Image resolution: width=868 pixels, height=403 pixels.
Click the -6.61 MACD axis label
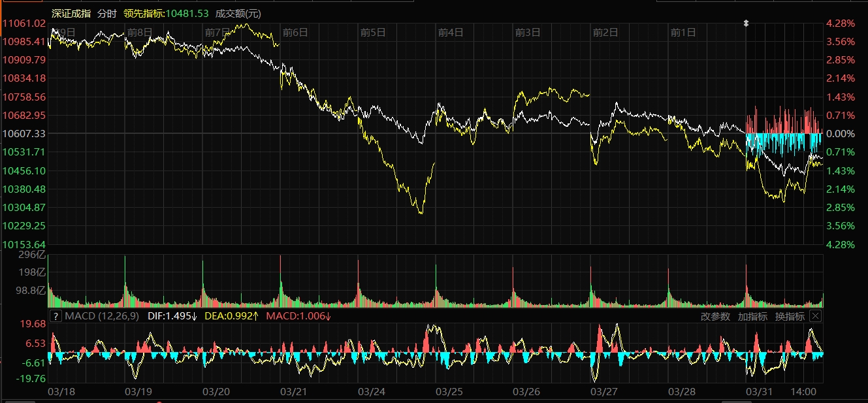click(35, 363)
